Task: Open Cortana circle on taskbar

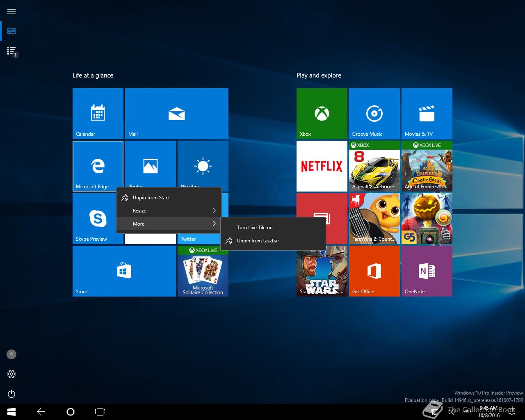Action: [x=71, y=412]
